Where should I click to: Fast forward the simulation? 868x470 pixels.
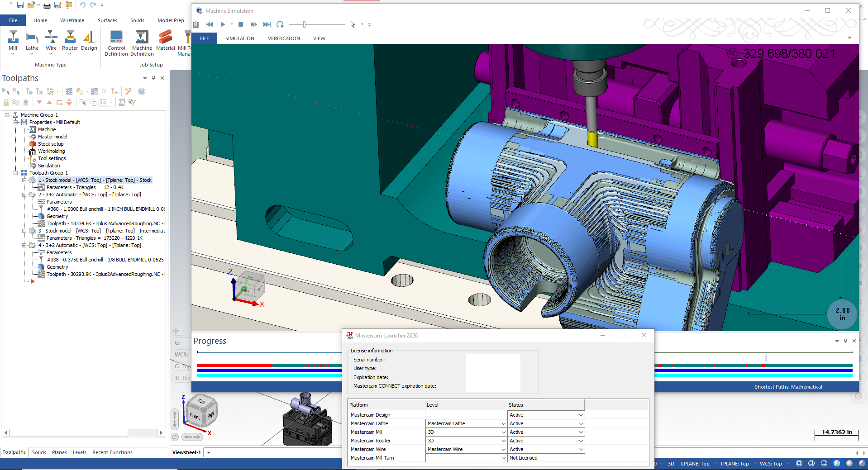(253, 24)
